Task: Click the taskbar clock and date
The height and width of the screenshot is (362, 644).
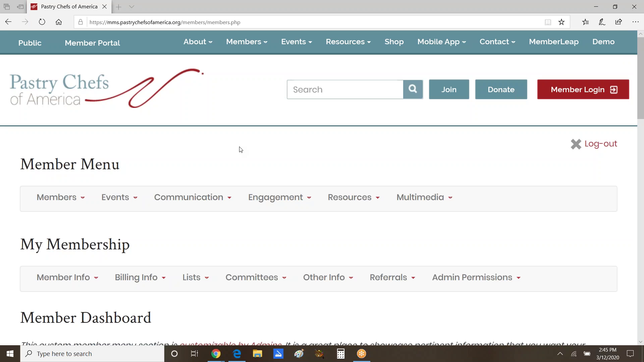Action: [607, 354]
